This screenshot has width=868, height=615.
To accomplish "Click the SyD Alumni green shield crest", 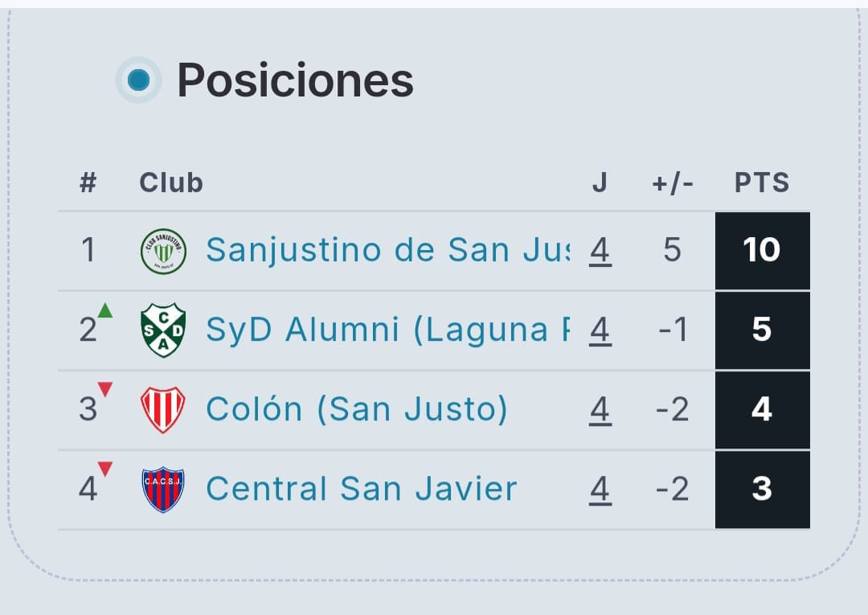I will (163, 330).
